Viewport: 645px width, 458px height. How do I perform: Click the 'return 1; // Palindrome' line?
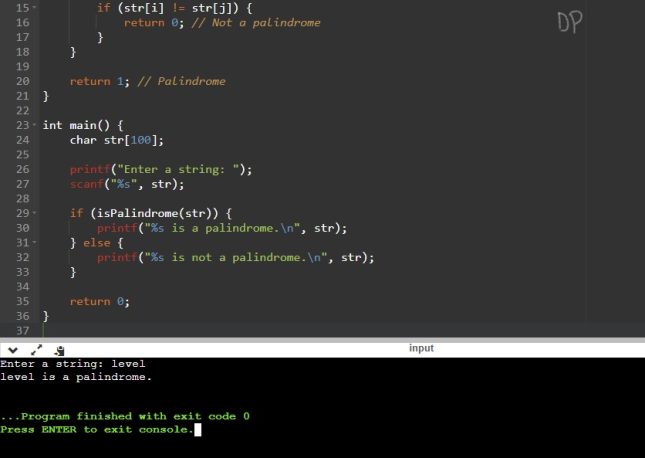coord(148,81)
